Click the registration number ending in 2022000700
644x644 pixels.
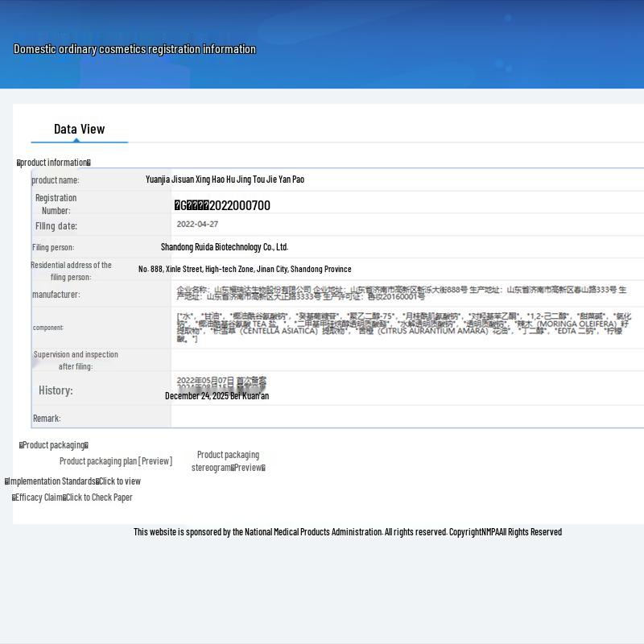tap(222, 205)
